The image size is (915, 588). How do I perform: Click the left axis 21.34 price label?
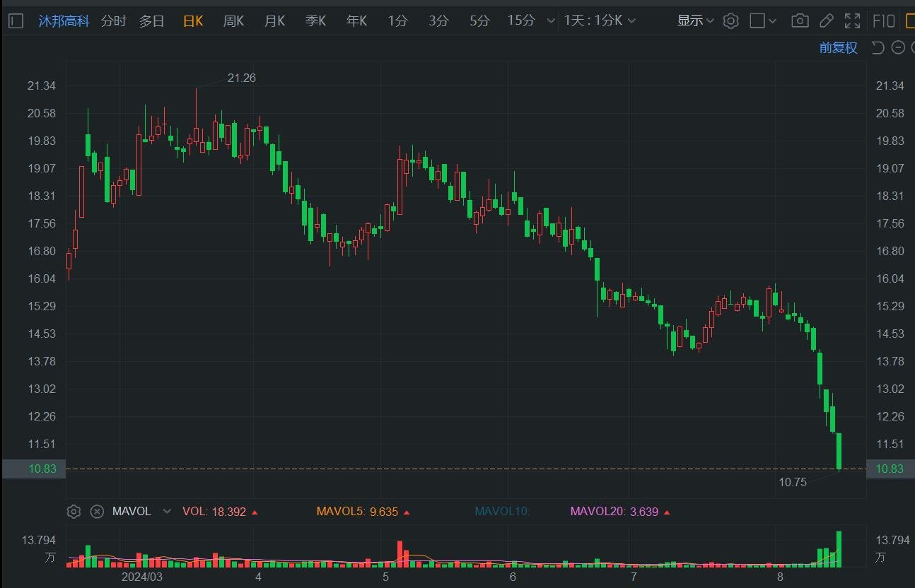[41, 86]
